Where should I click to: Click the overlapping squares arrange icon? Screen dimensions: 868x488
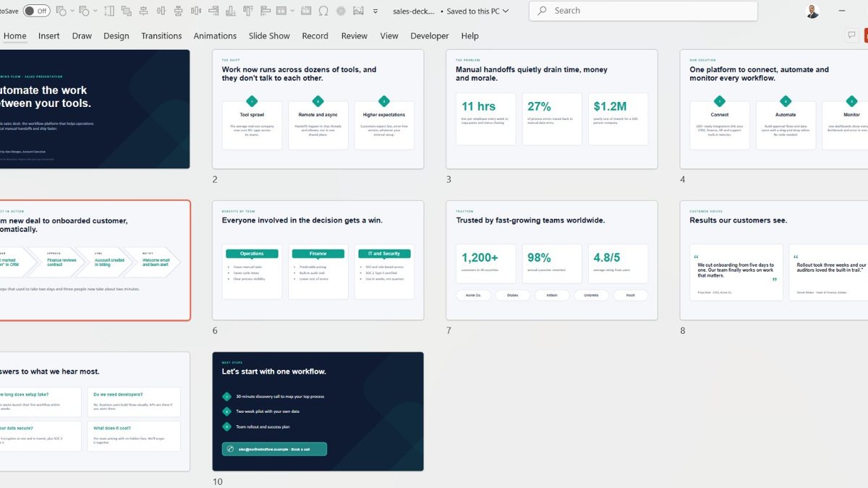(x=126, y=11)
